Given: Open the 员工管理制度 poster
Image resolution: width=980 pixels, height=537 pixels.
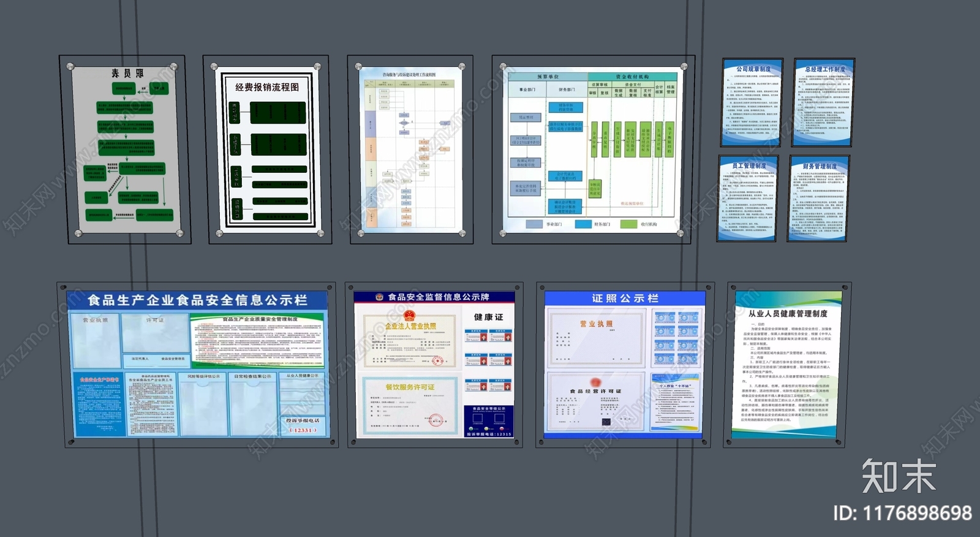Looking at the screenshot, I should pos(747,199).
